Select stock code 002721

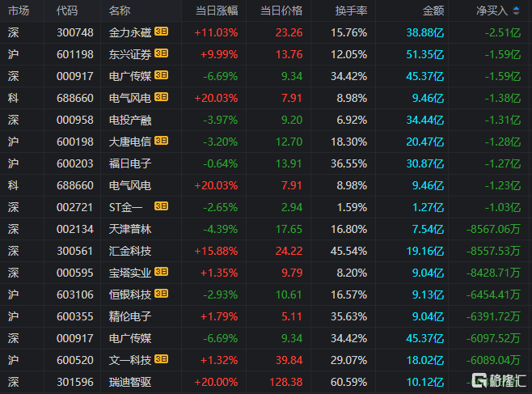[75, 207]
